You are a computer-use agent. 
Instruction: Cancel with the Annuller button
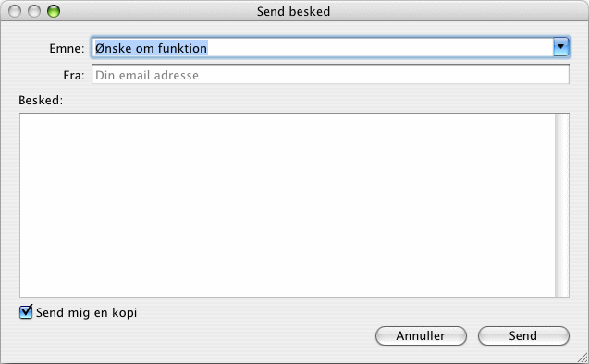pyautogui.click(x=421, y=335)
